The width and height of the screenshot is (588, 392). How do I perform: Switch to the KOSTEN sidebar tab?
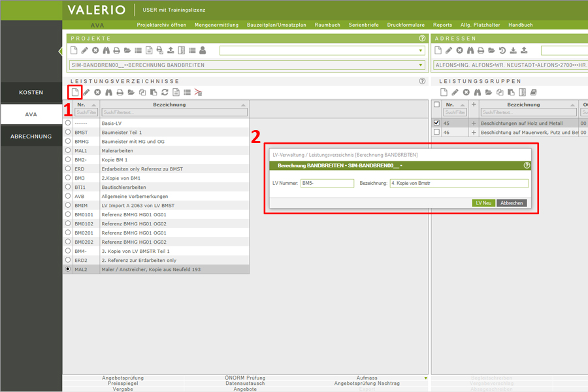point(31,92)
